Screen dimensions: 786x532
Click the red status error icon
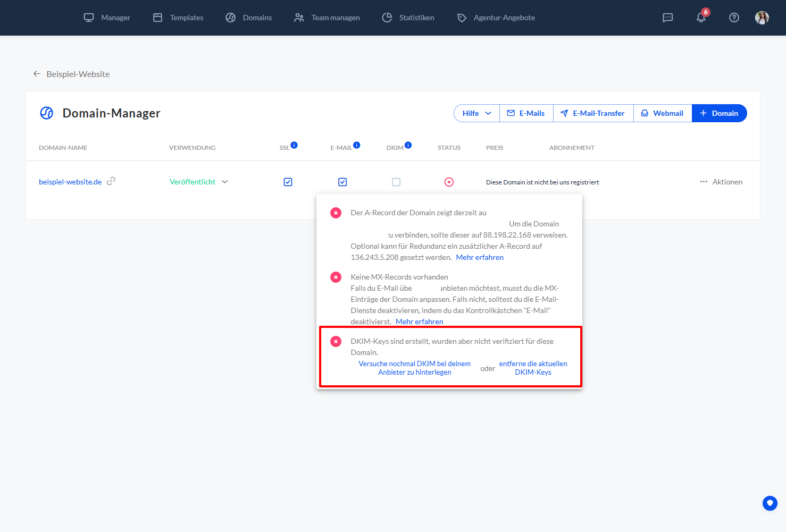[449, 182]
